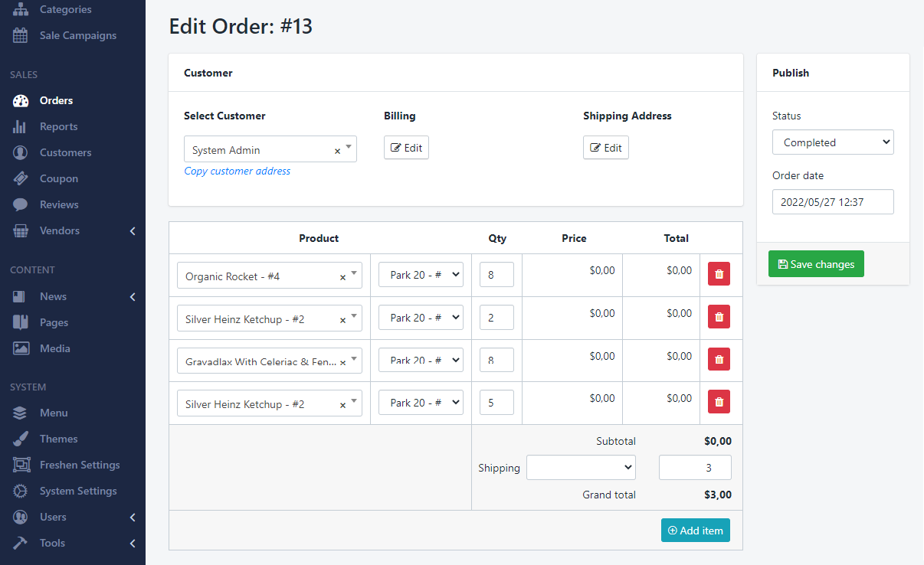The image size is (924, 565).
Task: Delete the Organic Rocket order row
Action: (x=719, y=274)
